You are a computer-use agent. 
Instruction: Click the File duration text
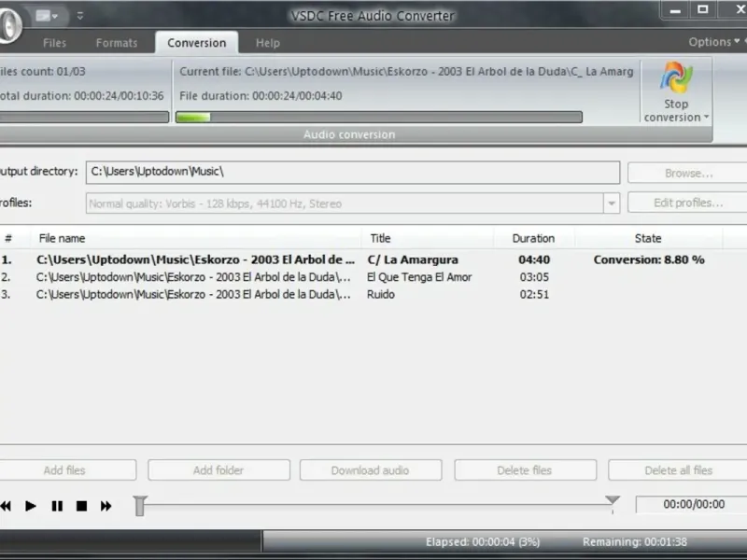pos(261,96)
